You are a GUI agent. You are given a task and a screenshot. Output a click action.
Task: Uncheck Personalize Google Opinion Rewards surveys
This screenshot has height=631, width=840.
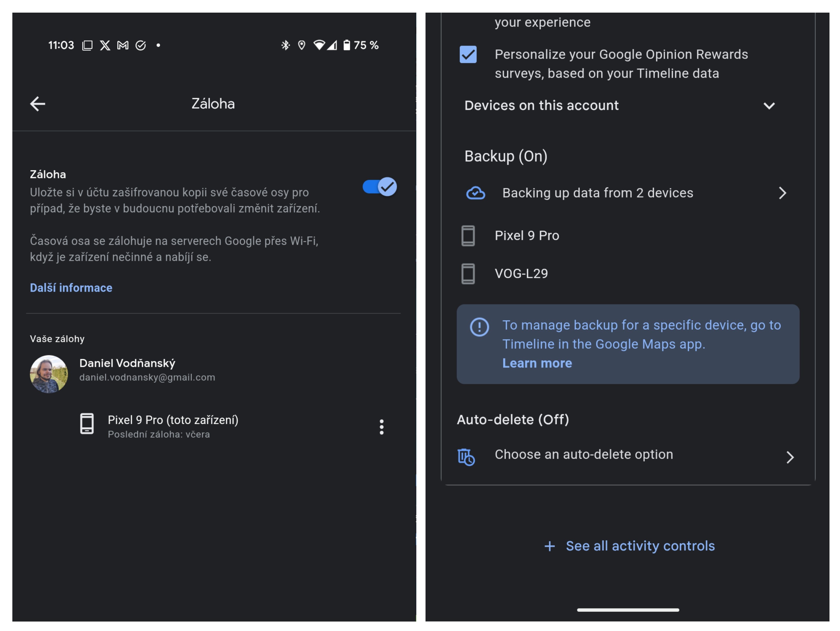click(x=468, y=55)
